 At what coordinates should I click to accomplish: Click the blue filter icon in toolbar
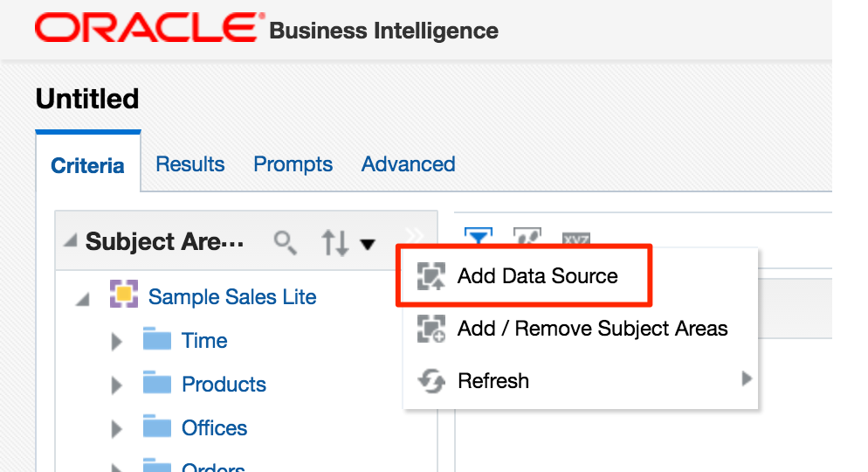(478, 238)
